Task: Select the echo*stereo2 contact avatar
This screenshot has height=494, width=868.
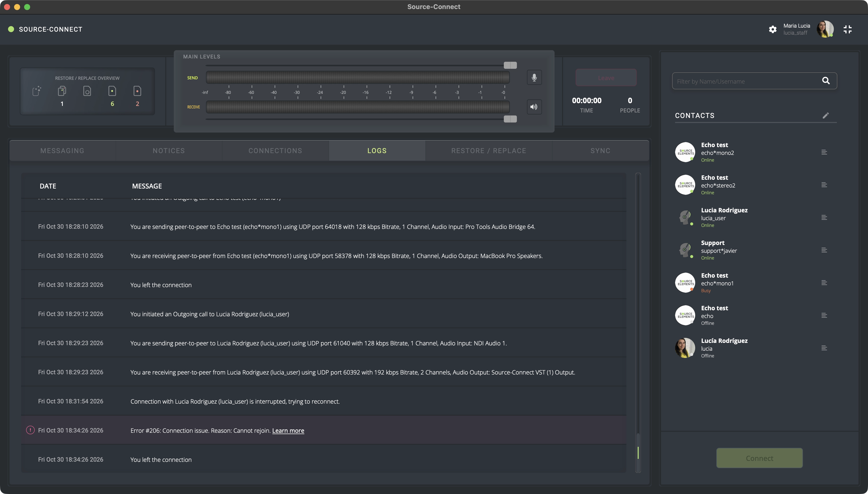Action: [x=685, y=184]
